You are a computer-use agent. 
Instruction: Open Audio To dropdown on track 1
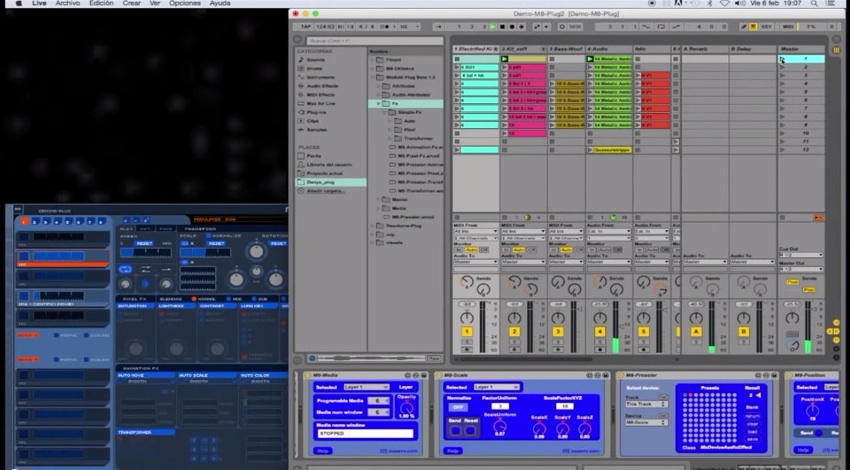(475, 262)
